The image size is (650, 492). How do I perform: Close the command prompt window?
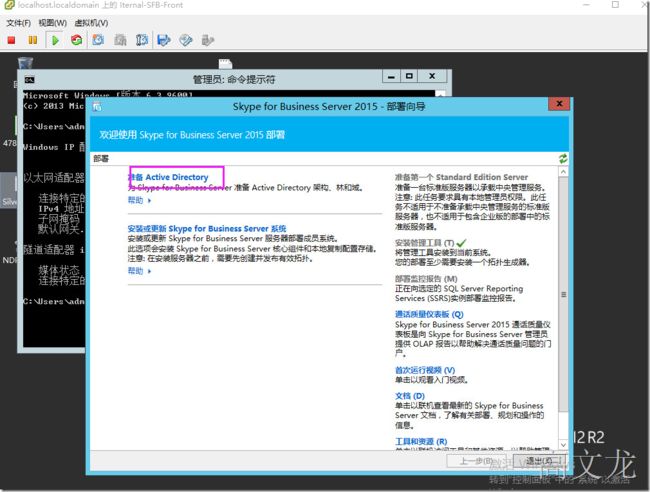tap(432, 76)
